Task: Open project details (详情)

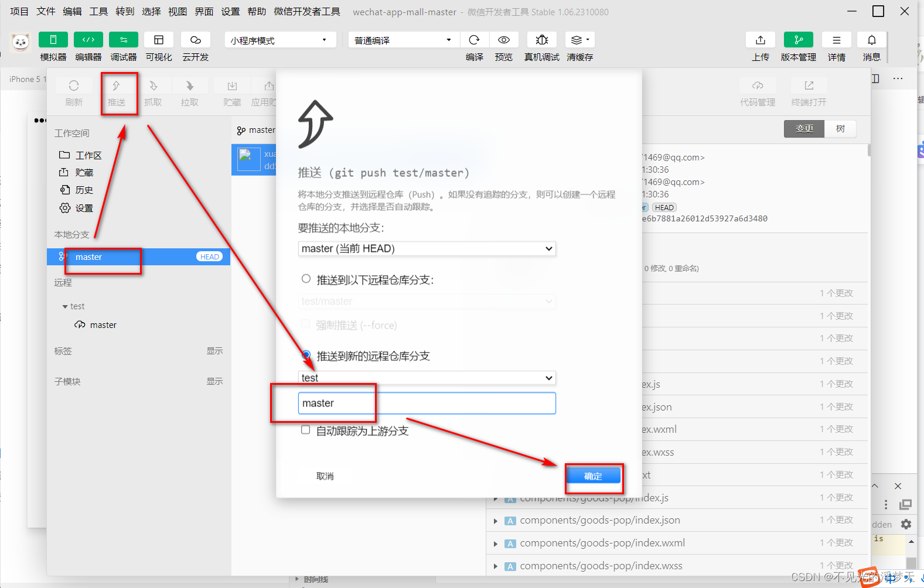Action: pyautogui.click(x=837, y=39)
